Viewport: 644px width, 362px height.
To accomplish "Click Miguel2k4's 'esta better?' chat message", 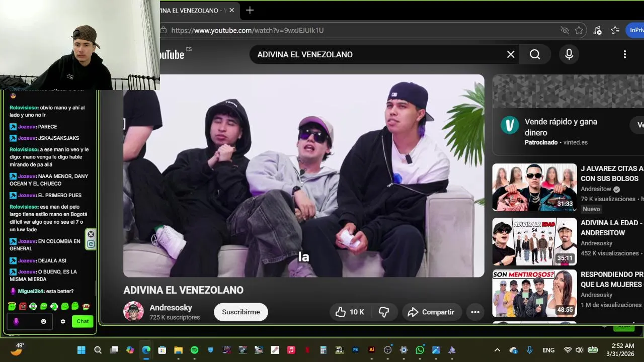I will tap(42, 291).
